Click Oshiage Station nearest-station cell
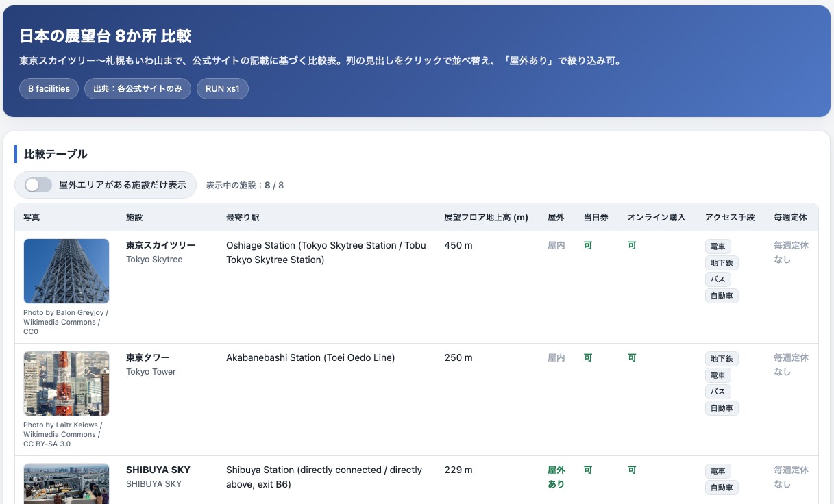834x504 pixels. point(326,252)
